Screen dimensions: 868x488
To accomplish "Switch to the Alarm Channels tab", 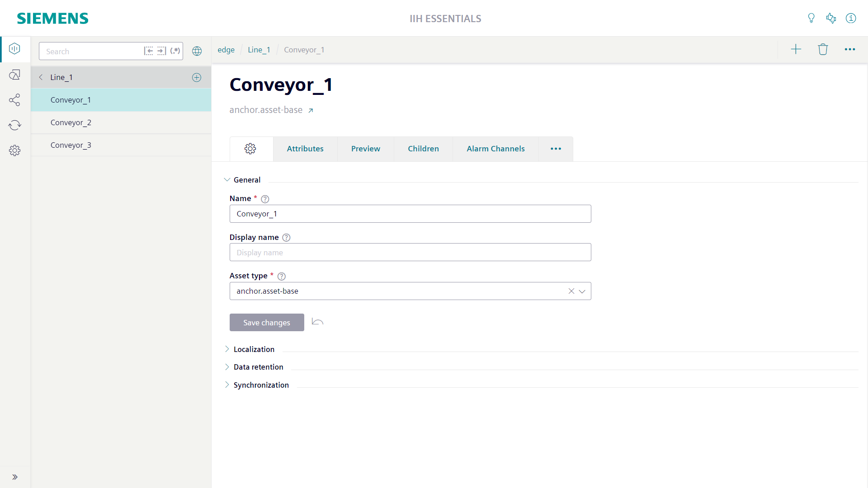I will [495, 149].
